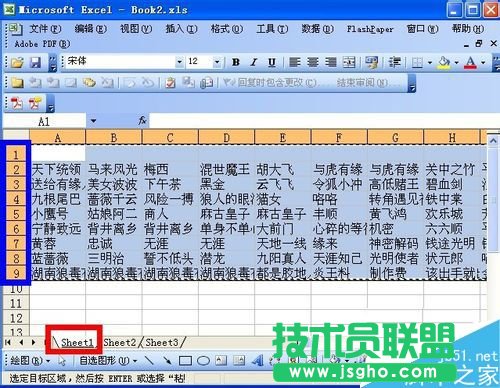Click the next-sheet tab scroll arrow
The image size is (500, 388).
pos(33,342)
